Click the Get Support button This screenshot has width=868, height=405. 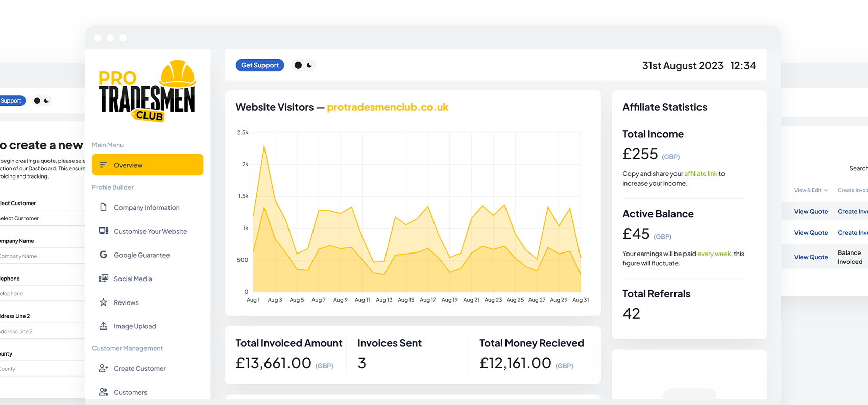[x=260, y=65]
